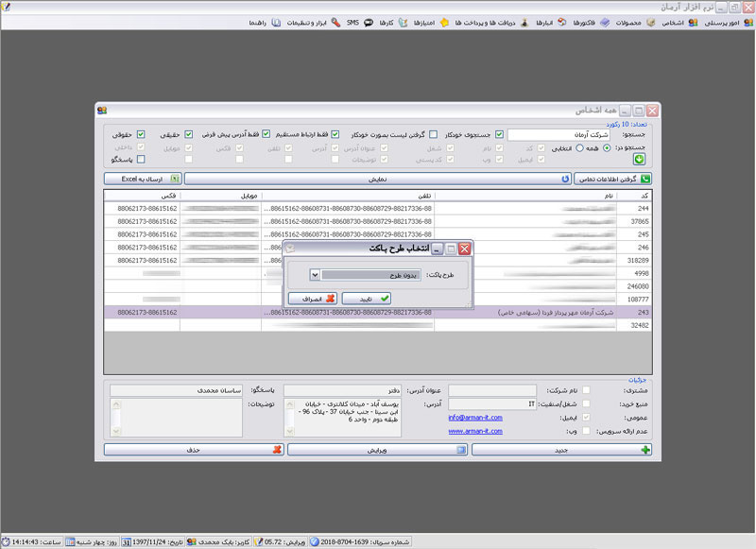Click the envelope icon in the envelope dialog
This screenshot has height=549, width=756.
click(290, 249)
